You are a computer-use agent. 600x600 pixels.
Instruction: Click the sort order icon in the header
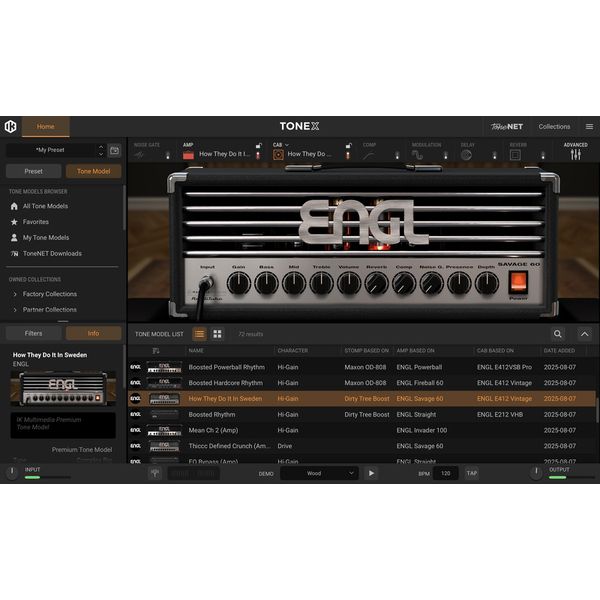pyautogui.click(x=156, y=351)
